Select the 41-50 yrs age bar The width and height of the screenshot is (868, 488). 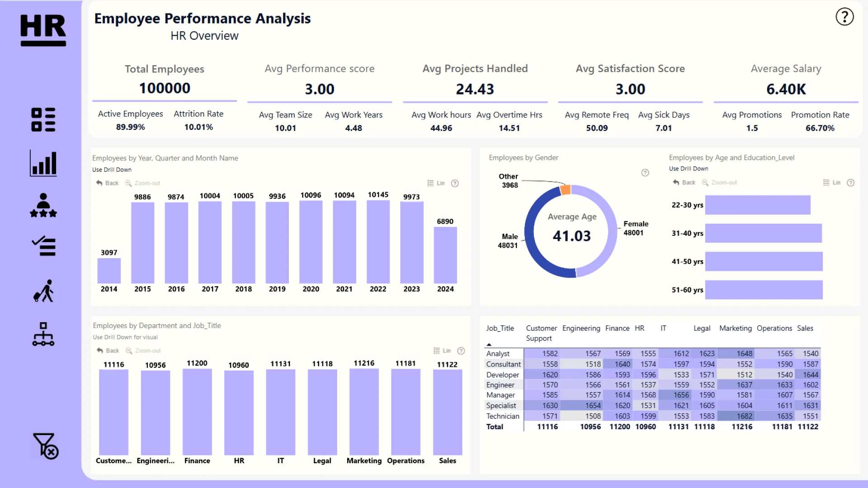pyautogui.click(x=764, y=262)
